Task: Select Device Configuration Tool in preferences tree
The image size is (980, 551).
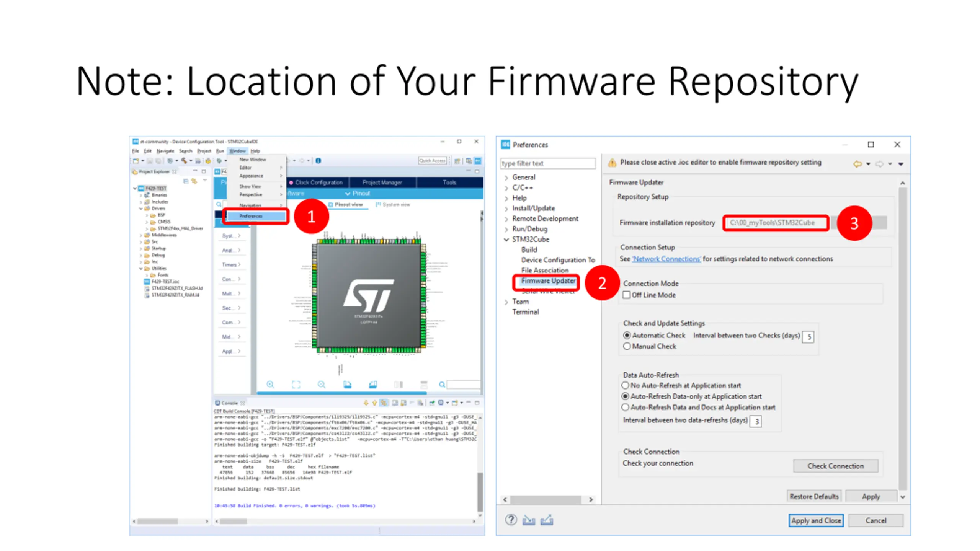Action: (x=558, y=260)
